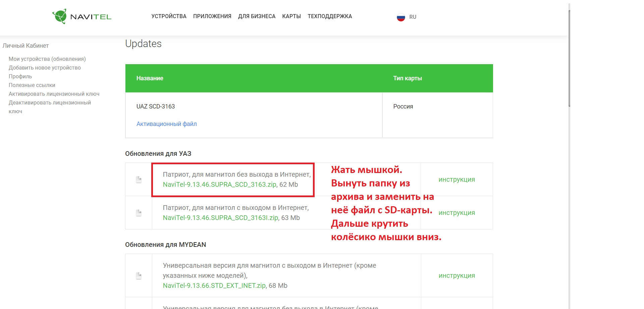Click the Navitel logo
The width and height of the screenshot is (644, 309).
point(82,16)
